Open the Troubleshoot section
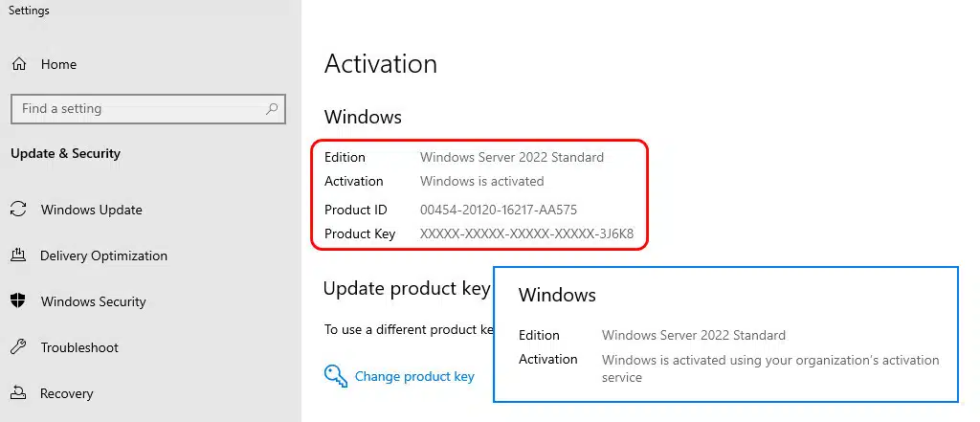980x422 pixels. coord(79,348)
